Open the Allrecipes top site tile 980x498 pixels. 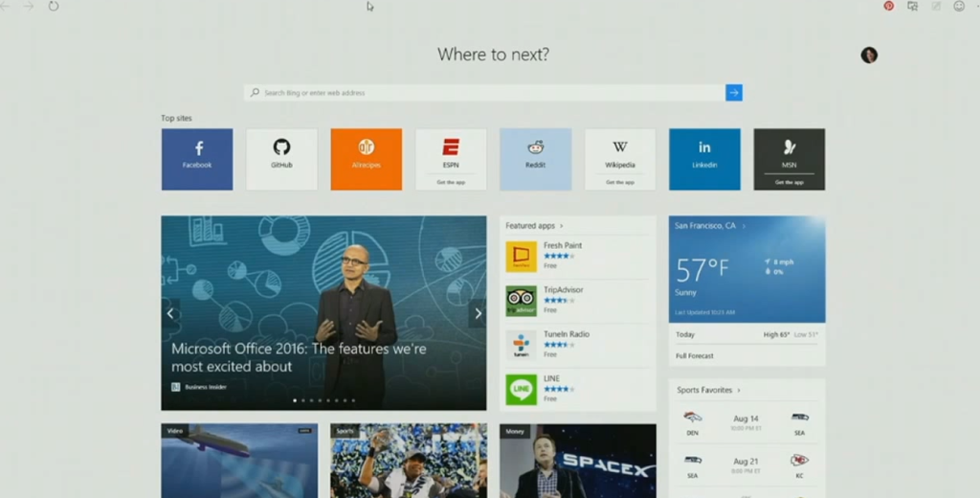tap(367, 160)
